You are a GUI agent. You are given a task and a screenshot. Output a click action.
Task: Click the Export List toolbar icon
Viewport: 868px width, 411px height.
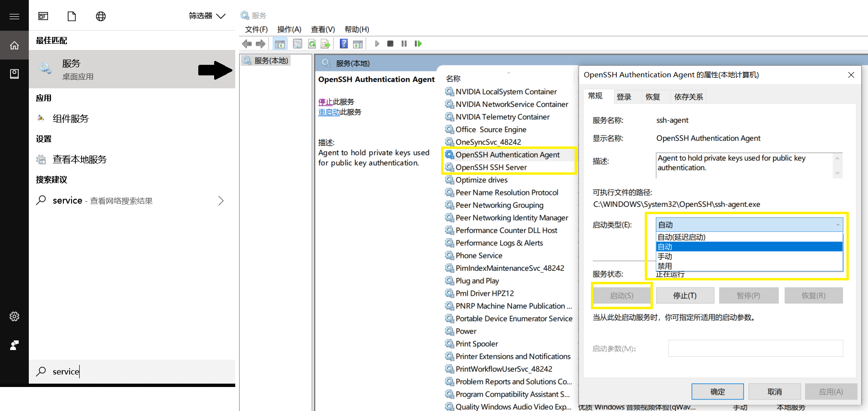325,44
